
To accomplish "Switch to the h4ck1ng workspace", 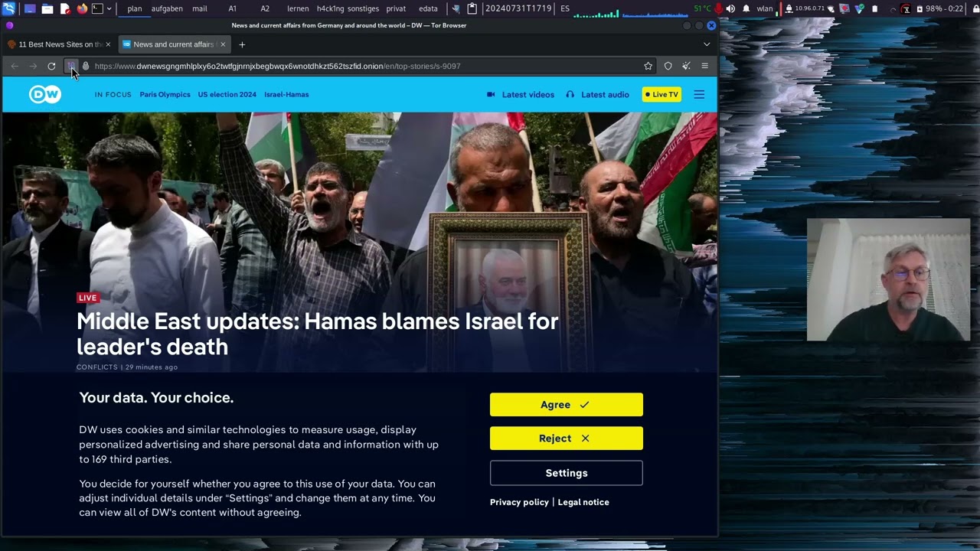I will 330,8.
